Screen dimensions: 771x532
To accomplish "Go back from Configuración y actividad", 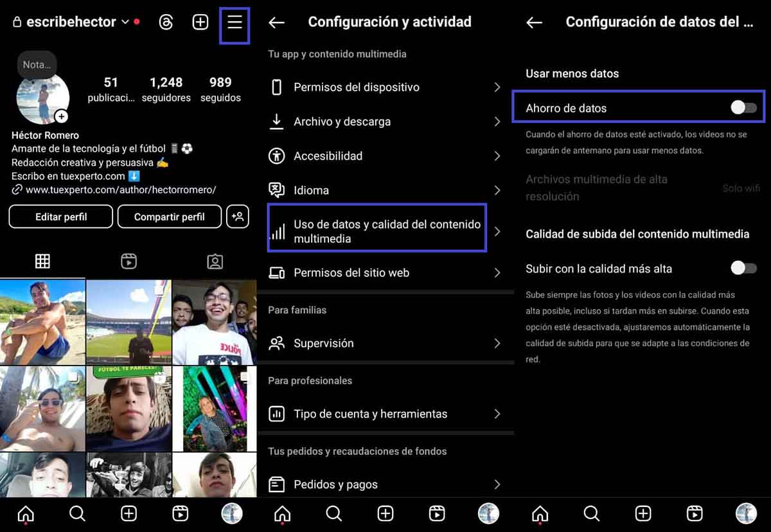I will (x=276, y=22).
